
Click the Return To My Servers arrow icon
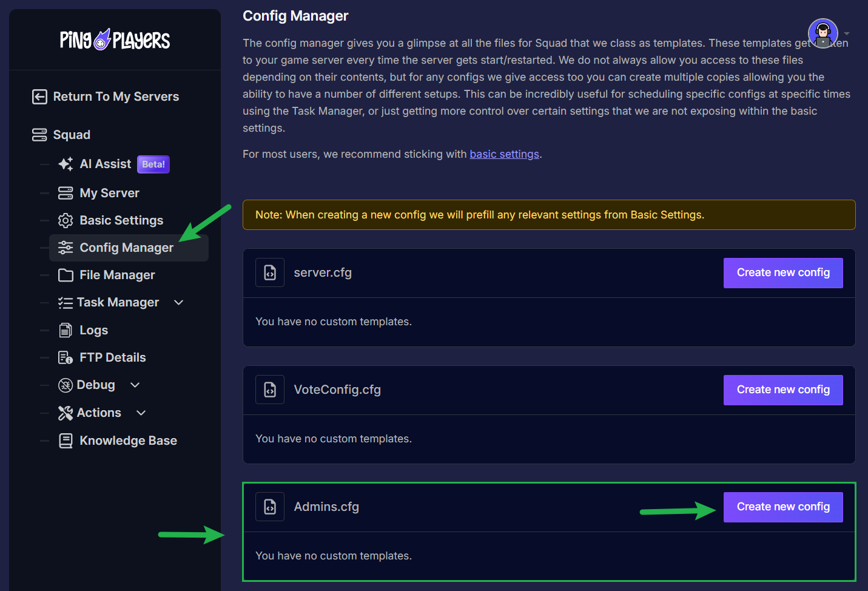point(39,96)
